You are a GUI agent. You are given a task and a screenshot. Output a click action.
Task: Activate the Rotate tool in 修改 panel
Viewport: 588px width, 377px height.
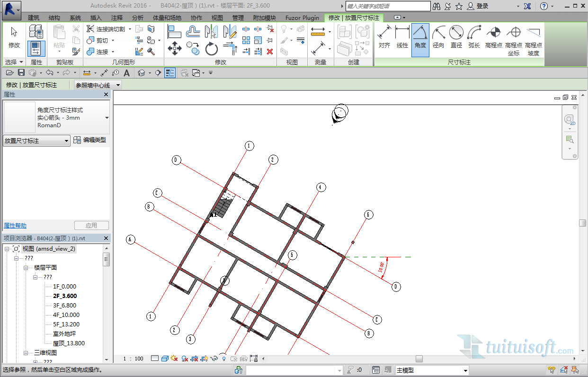coord(211,49)
